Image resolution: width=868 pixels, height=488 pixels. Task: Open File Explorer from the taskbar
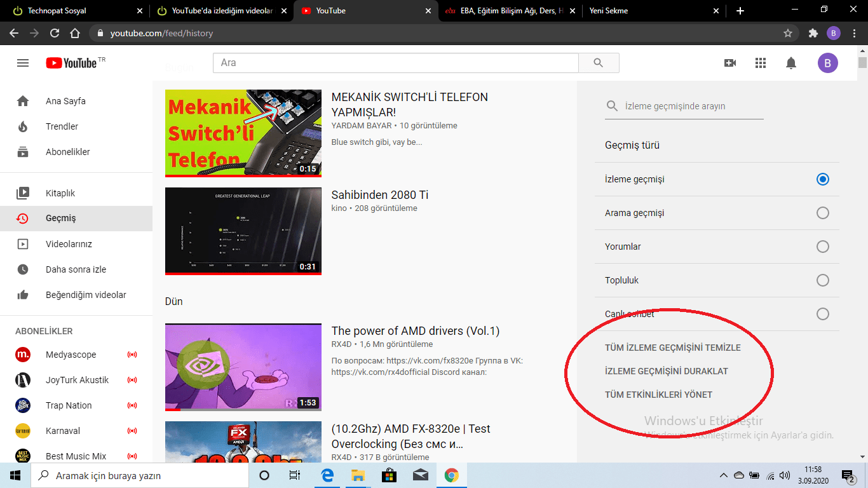coord(358,475)
